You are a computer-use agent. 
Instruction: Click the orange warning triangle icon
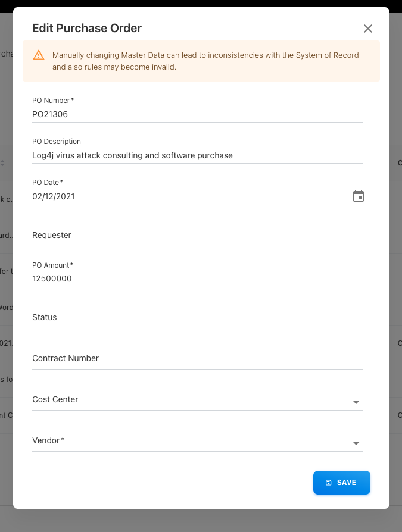[x=39, y=55]
